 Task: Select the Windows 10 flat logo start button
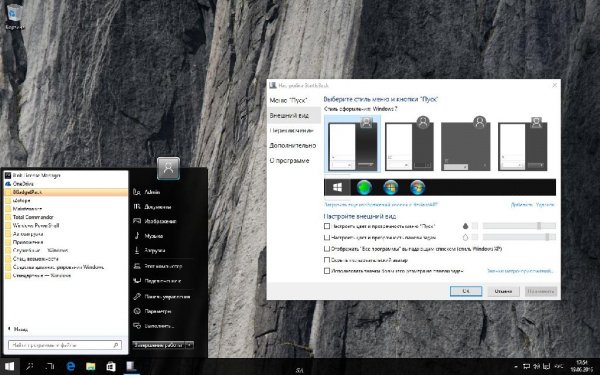(x=337, y=188)
